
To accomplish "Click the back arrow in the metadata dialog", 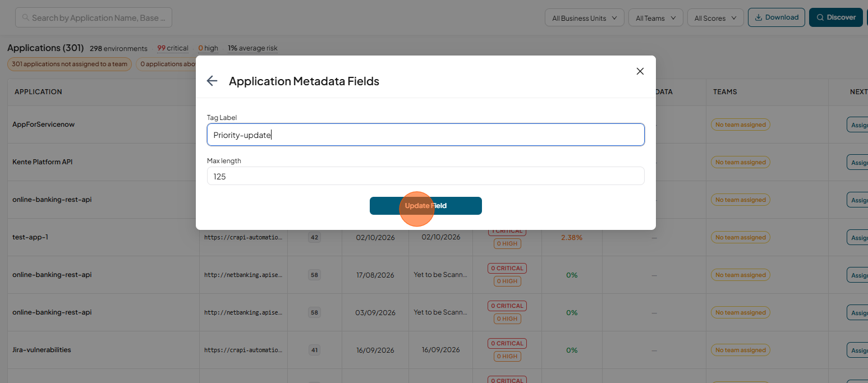I will point(212,81).
